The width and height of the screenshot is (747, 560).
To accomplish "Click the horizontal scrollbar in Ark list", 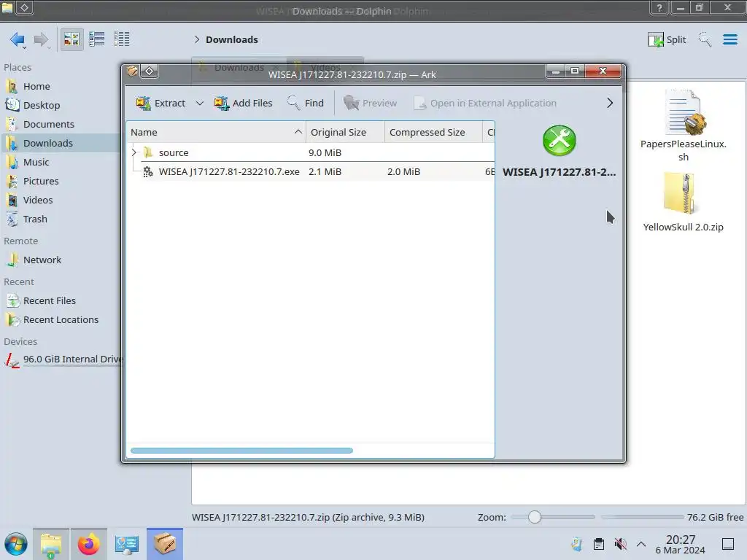I will [242, 451].
